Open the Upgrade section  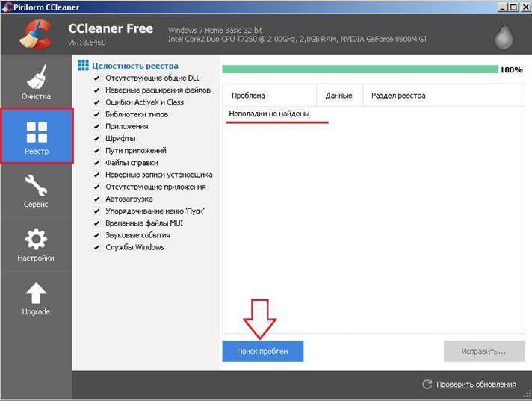(36, 298)
